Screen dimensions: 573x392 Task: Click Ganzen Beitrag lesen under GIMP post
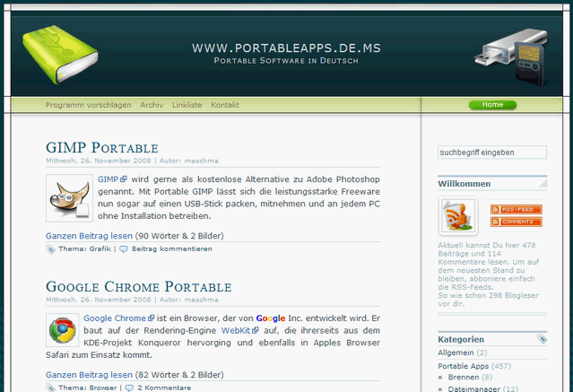(89, 236)
